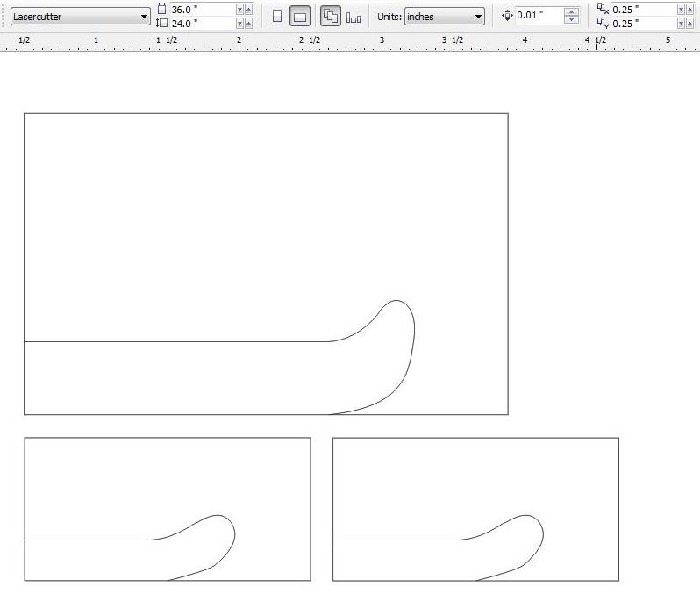Increase page height with the up arrow
This screenshot has width=700, height=601.
coord(248,23)
